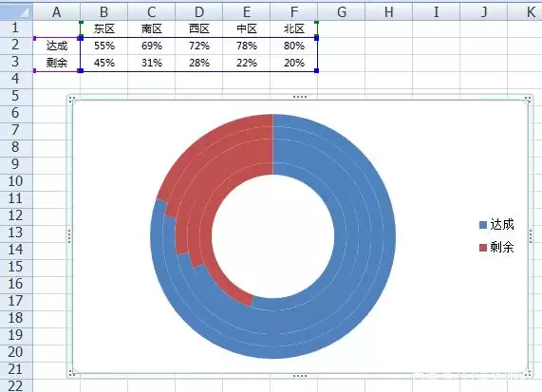Select the chart's top-center resize handle
Image resolution: width=542 pixels, height=392 pixels.
click(300, 97)
